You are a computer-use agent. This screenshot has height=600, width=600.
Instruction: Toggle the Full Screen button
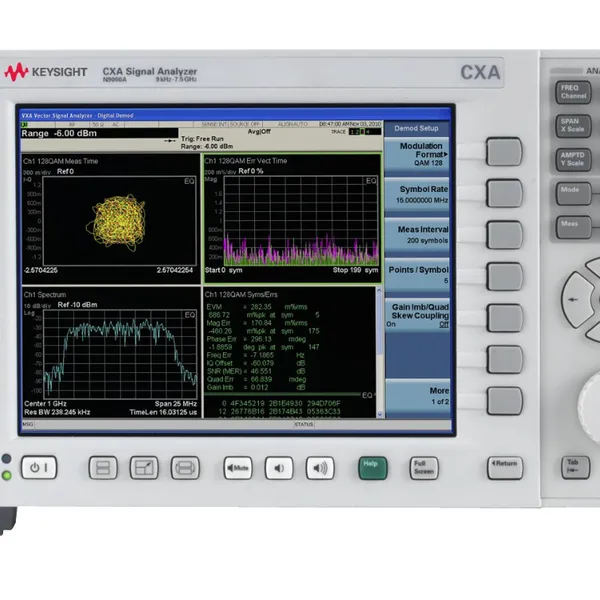[x=424, y=468]
